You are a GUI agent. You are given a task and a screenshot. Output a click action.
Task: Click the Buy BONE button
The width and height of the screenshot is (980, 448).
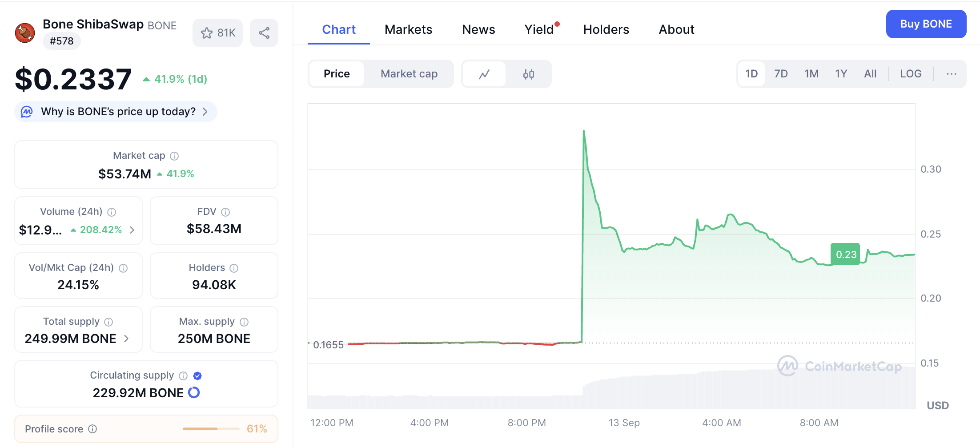926,24
